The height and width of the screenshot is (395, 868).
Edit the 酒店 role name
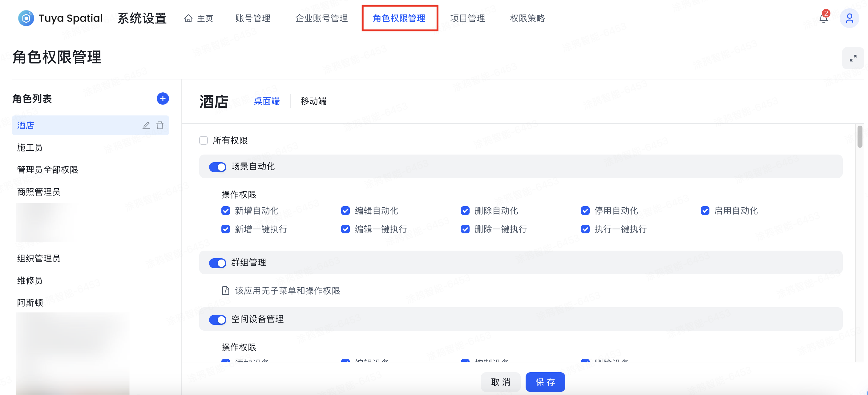[x=146, y=125]
